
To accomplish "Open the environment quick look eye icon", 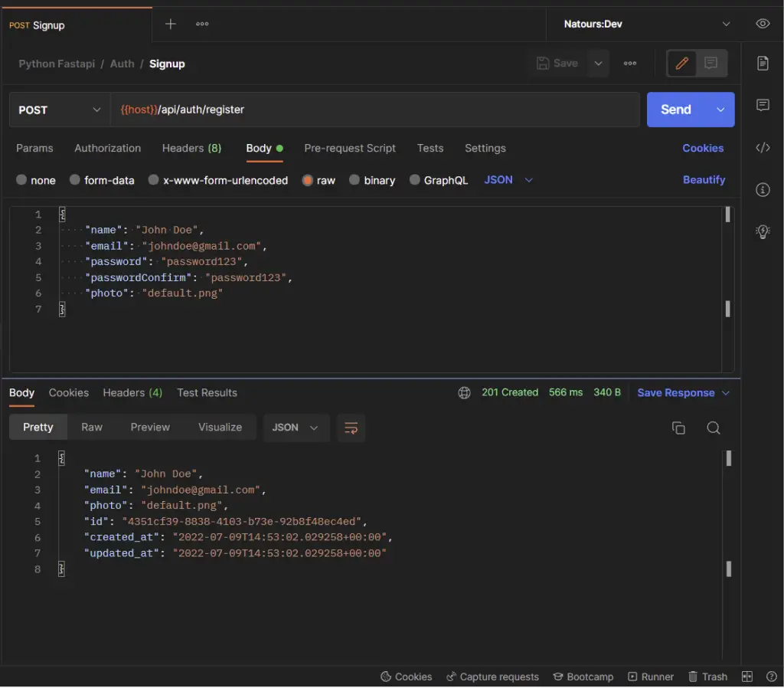I will pyautogui.click(x=763, y=24).
